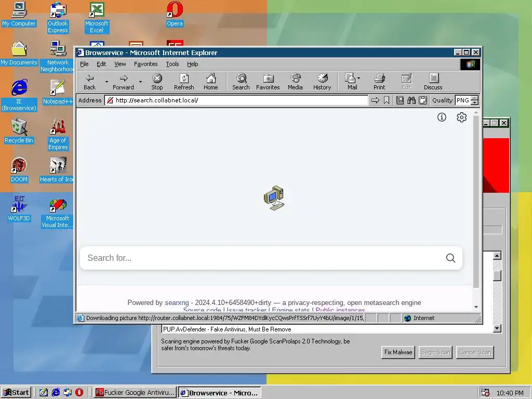The height and width of the screenshot is (399, 532).
Task: Open the Media toolbar button
Action: point(295,82)
